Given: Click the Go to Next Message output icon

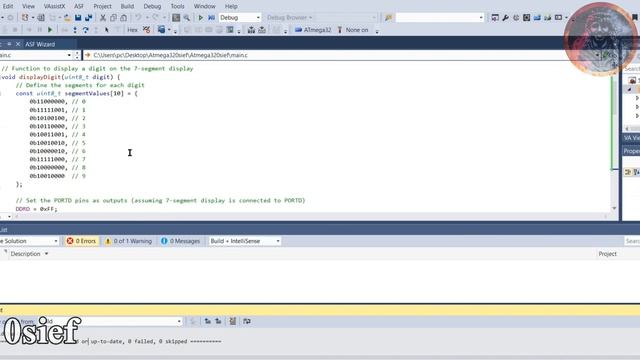Looking at the screenshot, I should coord(218,322).
